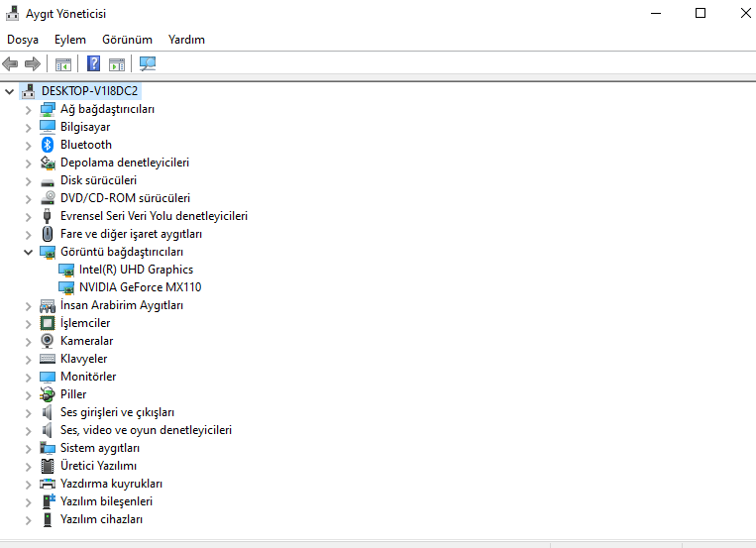The height and width of the screenshot is (548, 756).
Task: Expand Ses, video ve oyun denetleyicileri arrow
Action: click(x=29, y=431)
